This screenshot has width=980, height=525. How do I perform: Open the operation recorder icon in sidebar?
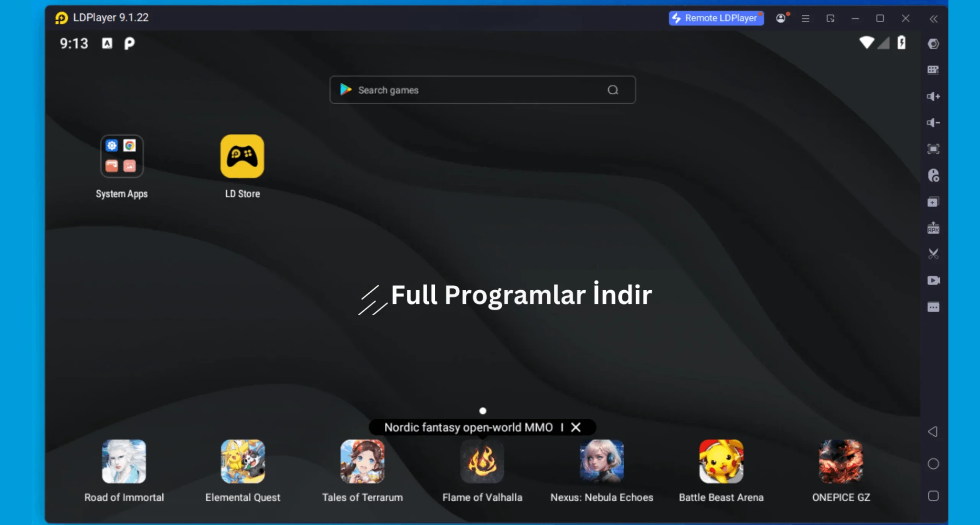pyautogui.click(x=933, y=175)
